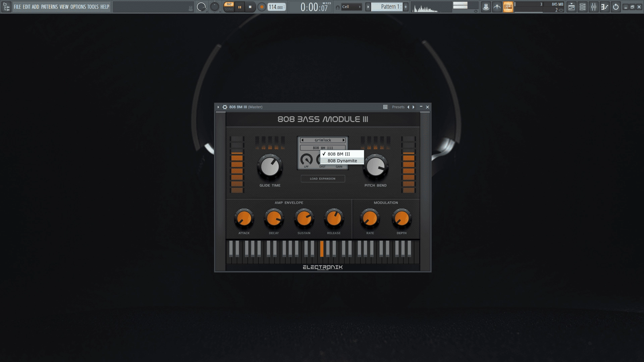Open the PATTERNS menu
This screenshot has width=644, height=362.
pyautogui.click(x=49, y=7)
